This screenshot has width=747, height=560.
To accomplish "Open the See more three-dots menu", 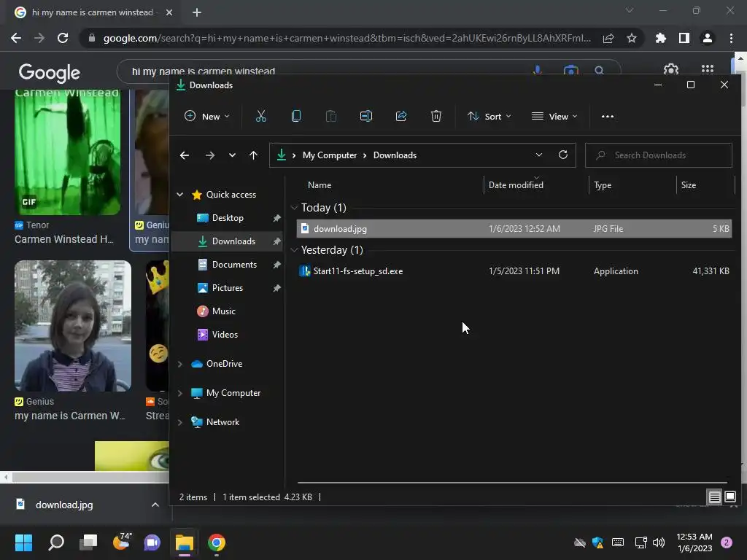I will point(608,116).
